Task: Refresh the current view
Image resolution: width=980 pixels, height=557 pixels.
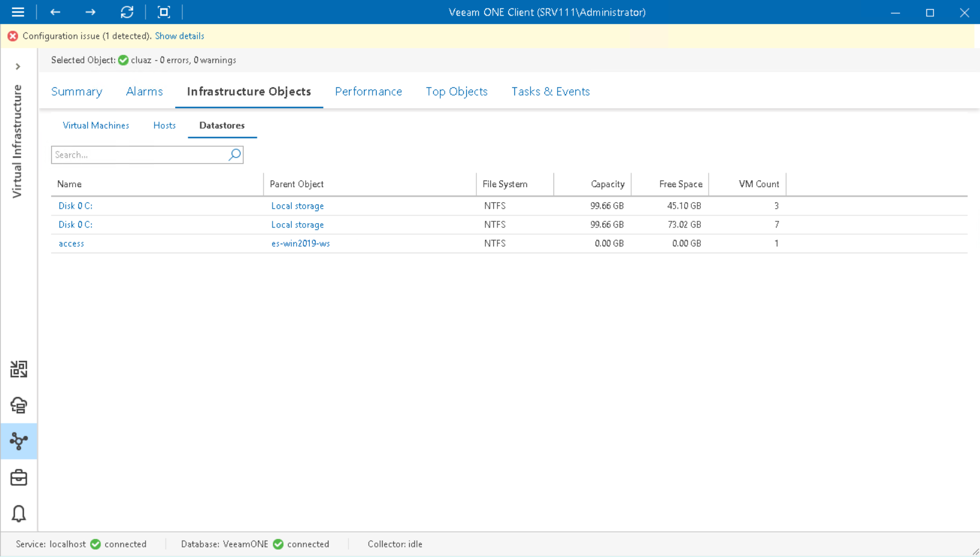Action: pos(127,12)
